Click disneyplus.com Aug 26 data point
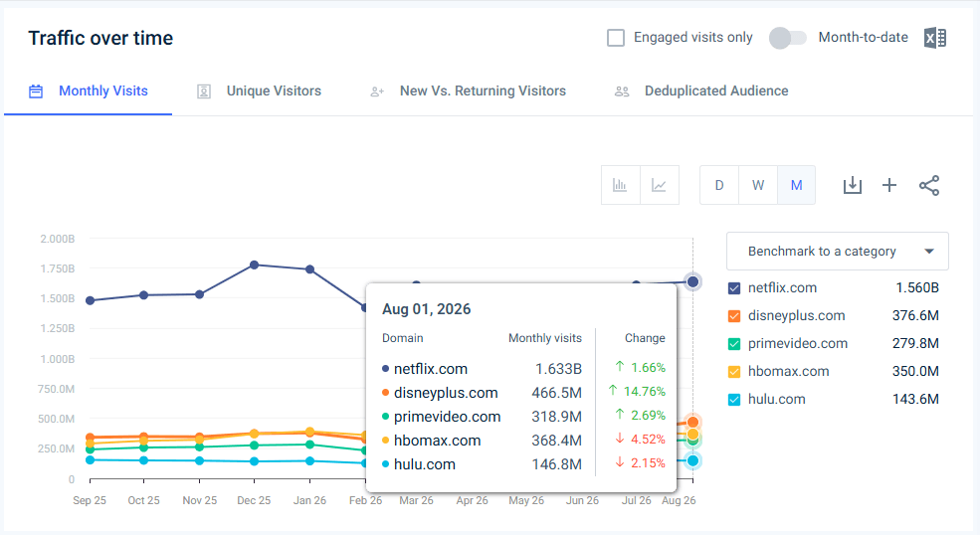Screen dimensions: 980x535 click(x=692, y=423)
